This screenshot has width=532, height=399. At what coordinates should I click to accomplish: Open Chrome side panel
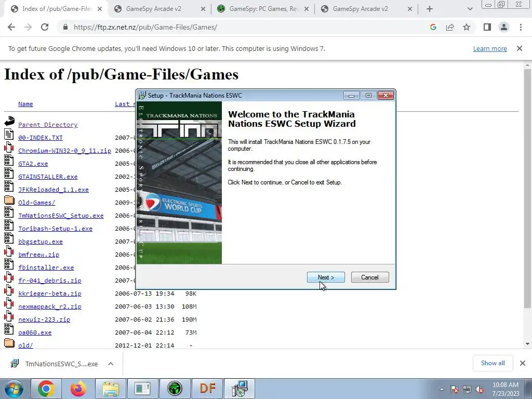pyautogui.click(x=487, y=27)
